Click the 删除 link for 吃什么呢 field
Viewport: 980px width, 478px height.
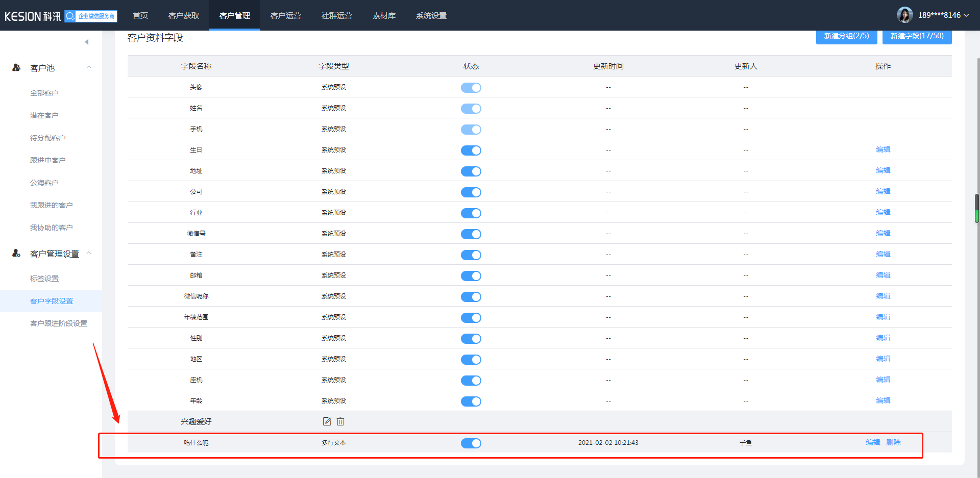pyautogui.click(x=893, y=442)
